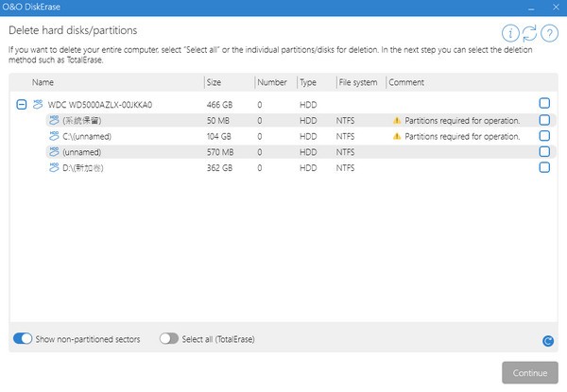This screenshot has height=392, width=567.
Task: Select the (unnamed) 570 MB partition name
Action: [81, 152]
